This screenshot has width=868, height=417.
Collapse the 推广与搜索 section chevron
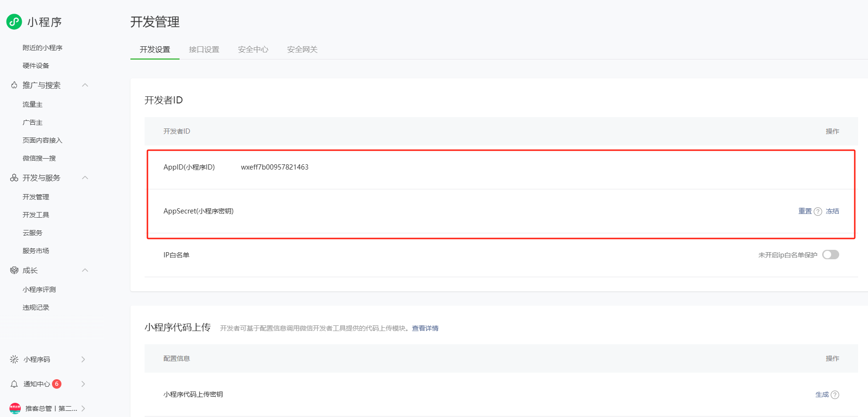pyautogui.click(x=85, y=85)
